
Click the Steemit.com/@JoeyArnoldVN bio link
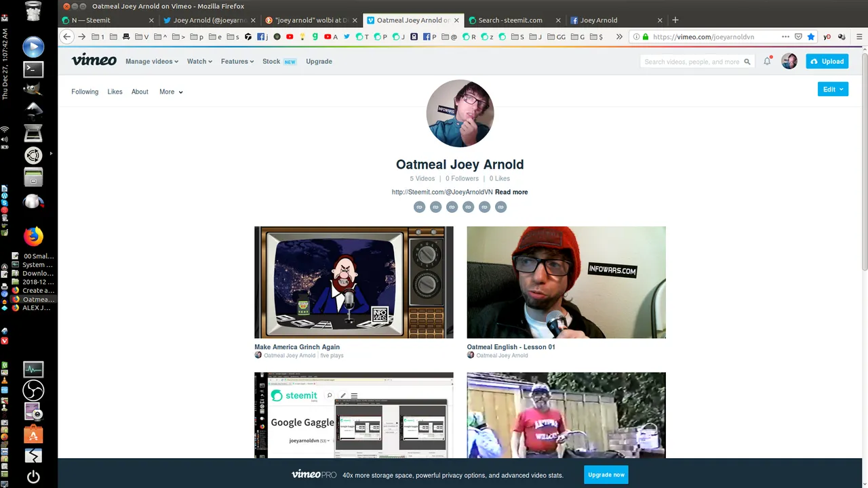coord(442,192)
